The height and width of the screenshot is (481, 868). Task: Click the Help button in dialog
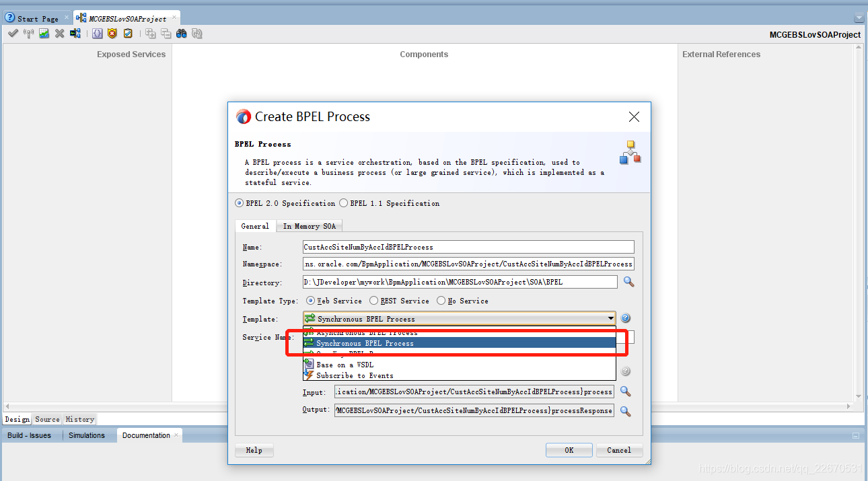tap(254, 450)
